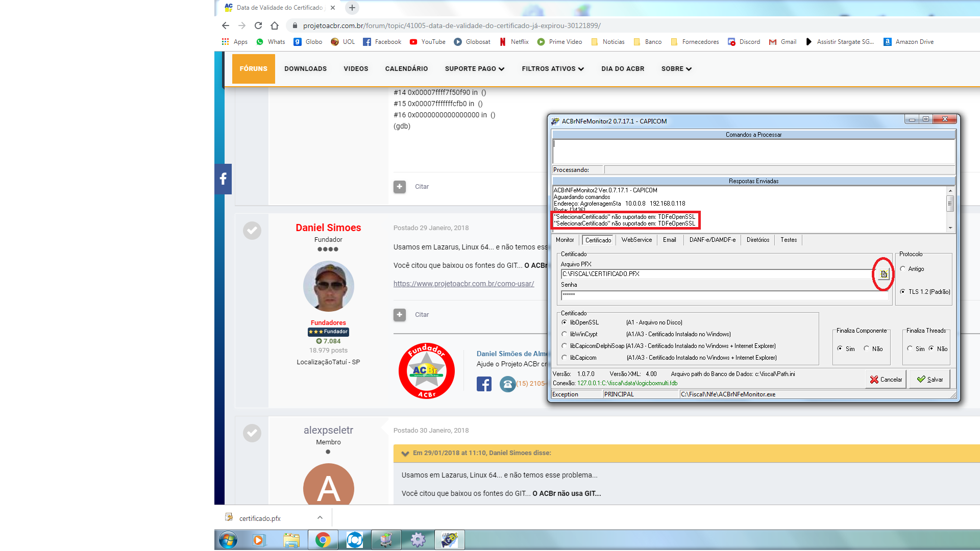
Task: Click the Comandos a Processar text area
Action: pos(753,152)
